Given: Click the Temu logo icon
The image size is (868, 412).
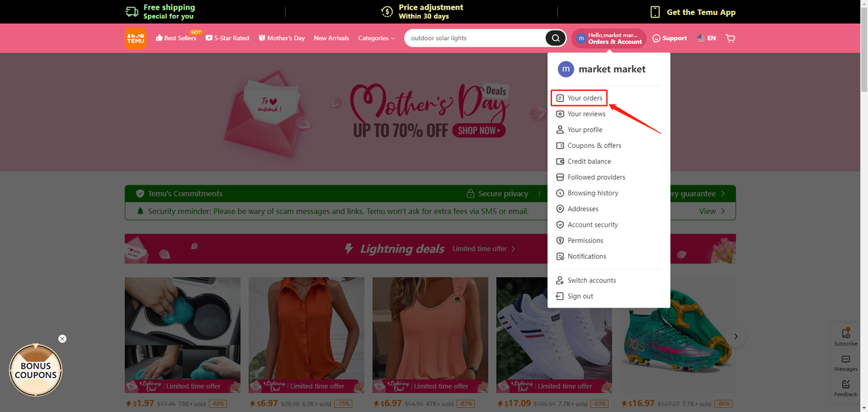Looking at the screenshot, I should coord(135,38).
